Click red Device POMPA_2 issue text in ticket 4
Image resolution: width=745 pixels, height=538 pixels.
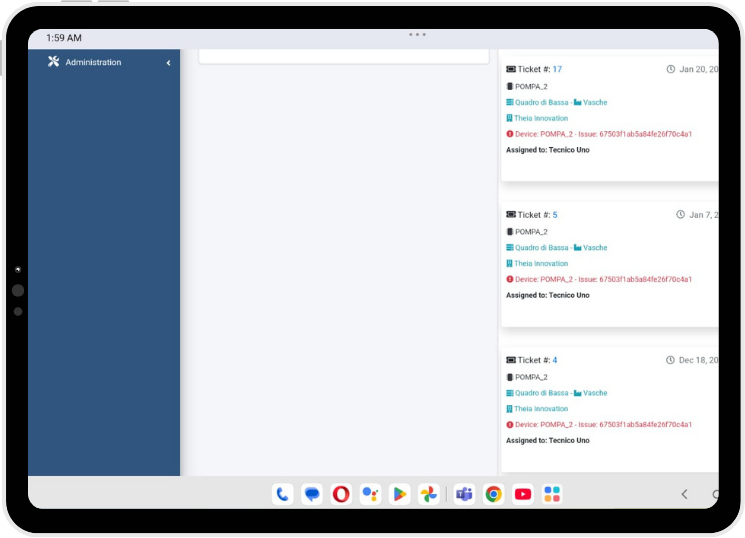pyautogui.click(x=603, y=425)
